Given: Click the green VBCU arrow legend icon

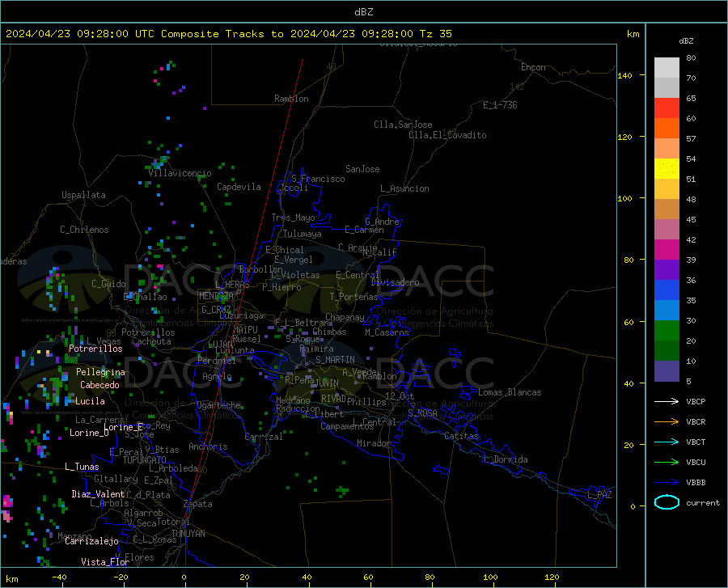Looking at the screenshot, I should pyautogui.click(x=667, y=462).
